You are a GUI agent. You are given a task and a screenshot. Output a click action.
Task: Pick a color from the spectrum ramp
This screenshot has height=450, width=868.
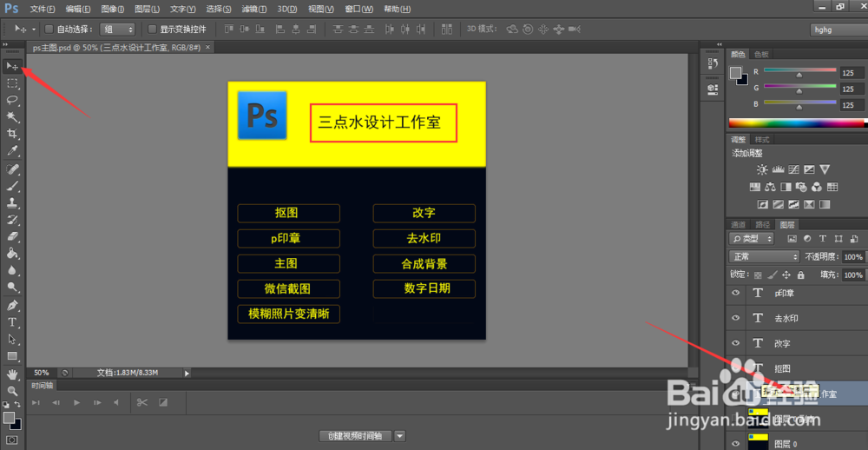click(797, 123)
